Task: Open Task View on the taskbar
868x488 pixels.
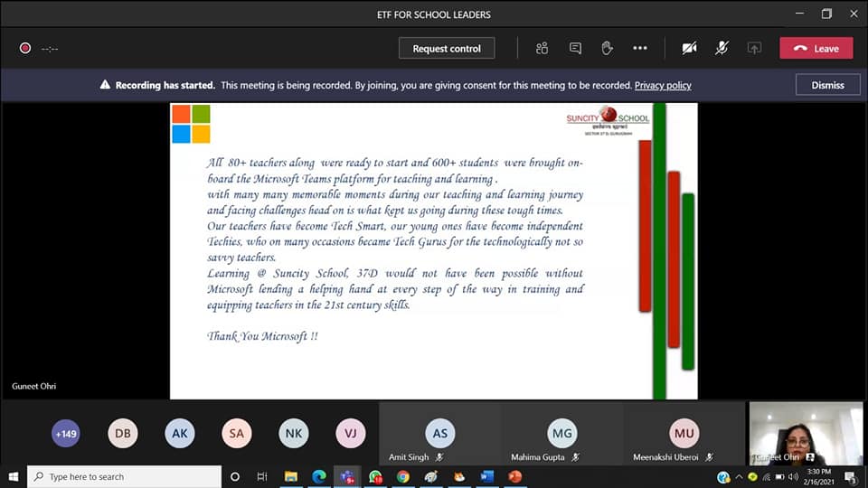Action: (x=262, y=476)
